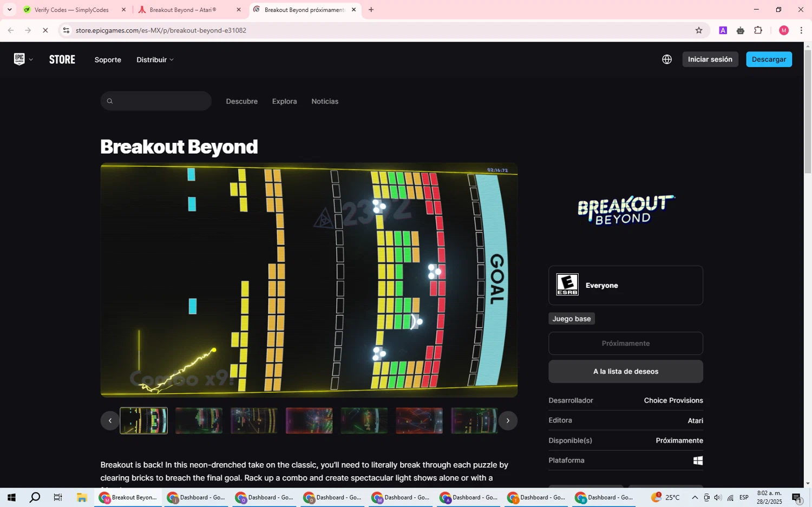Image resolution: width=812 pixels, height=507 pixels.
Task: Stop loading the page
Action: 45,30
